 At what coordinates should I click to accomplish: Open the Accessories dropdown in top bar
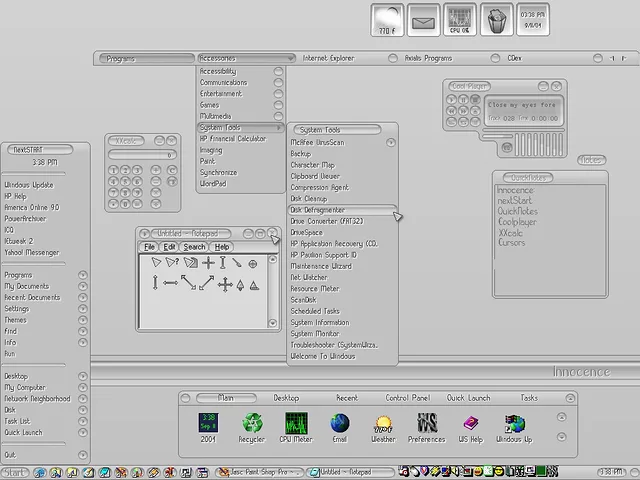[x=246, y=58]
